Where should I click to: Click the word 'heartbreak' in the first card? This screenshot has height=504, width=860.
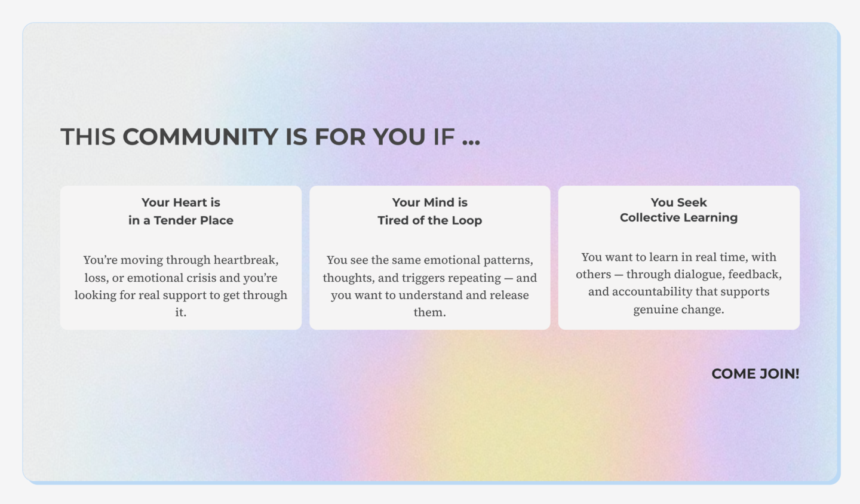click(x=245, y=260)
